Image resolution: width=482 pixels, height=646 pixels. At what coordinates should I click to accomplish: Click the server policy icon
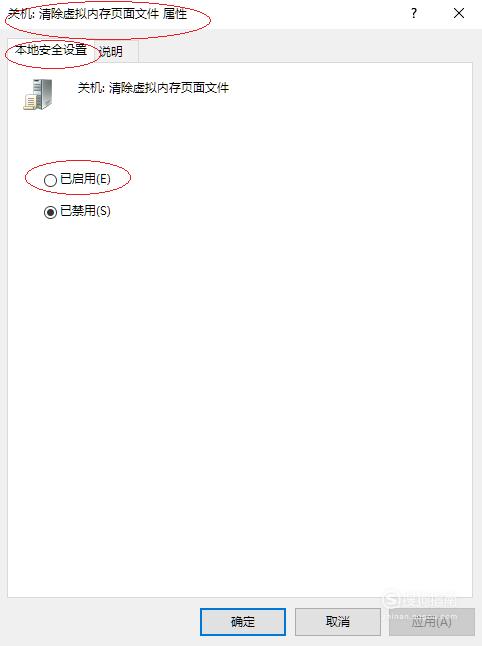[38, 94]
